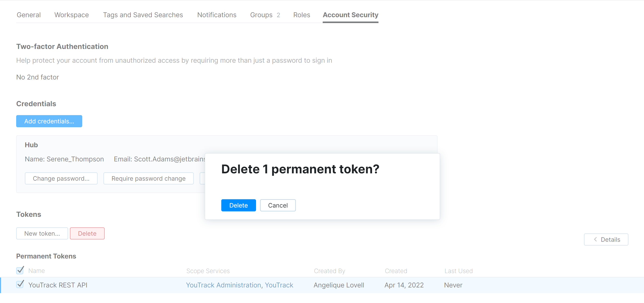Switch to Tags and Saved Searches
The height and width of the screenshot is (303, 644).
[x=143, y=15]
